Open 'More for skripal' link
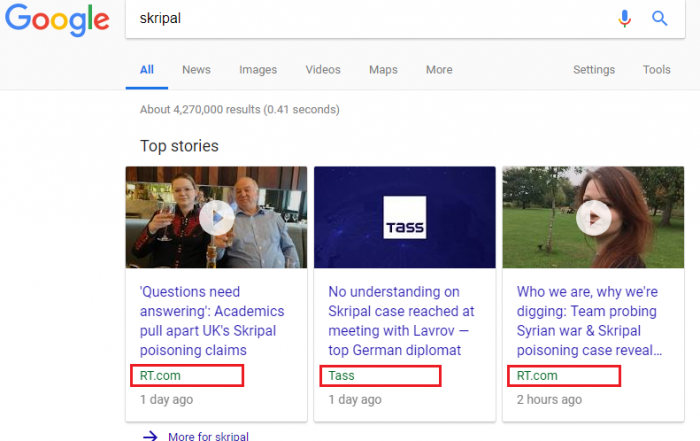700x441 pixels. (208, 436)
